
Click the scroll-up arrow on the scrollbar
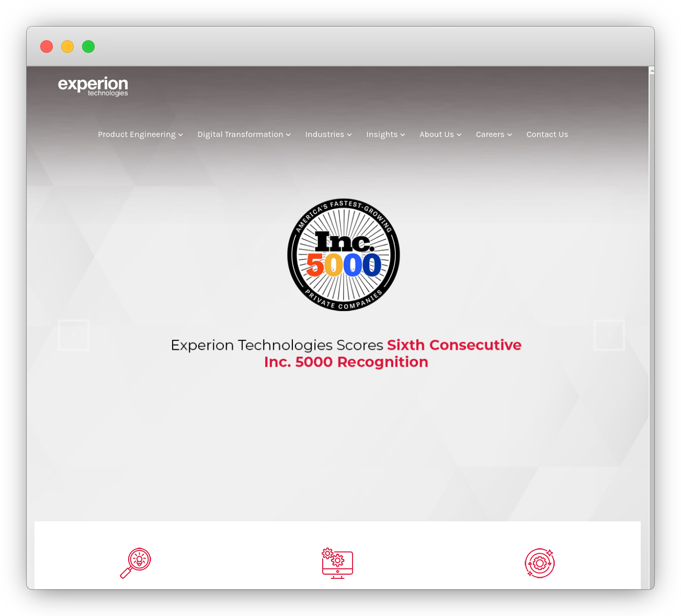(x=652, y=70)
